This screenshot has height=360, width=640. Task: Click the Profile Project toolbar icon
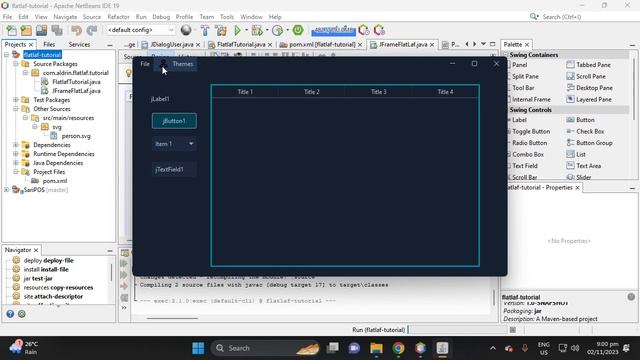277,30
